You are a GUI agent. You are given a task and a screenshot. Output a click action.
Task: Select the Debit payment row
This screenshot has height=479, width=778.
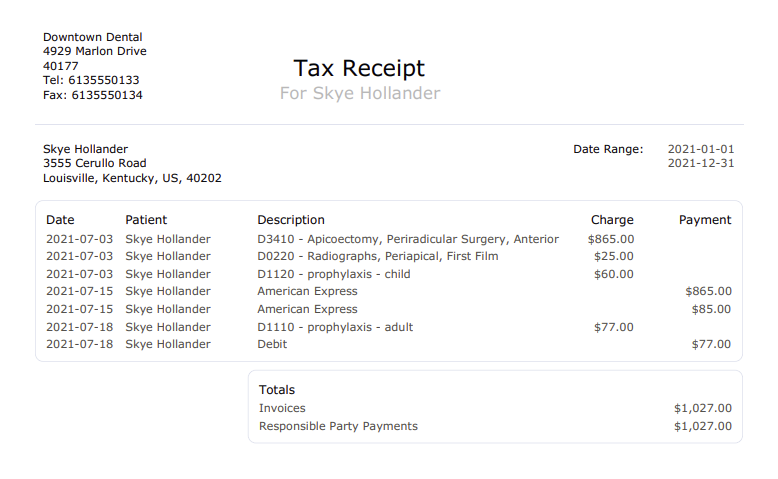click(389, 344)
